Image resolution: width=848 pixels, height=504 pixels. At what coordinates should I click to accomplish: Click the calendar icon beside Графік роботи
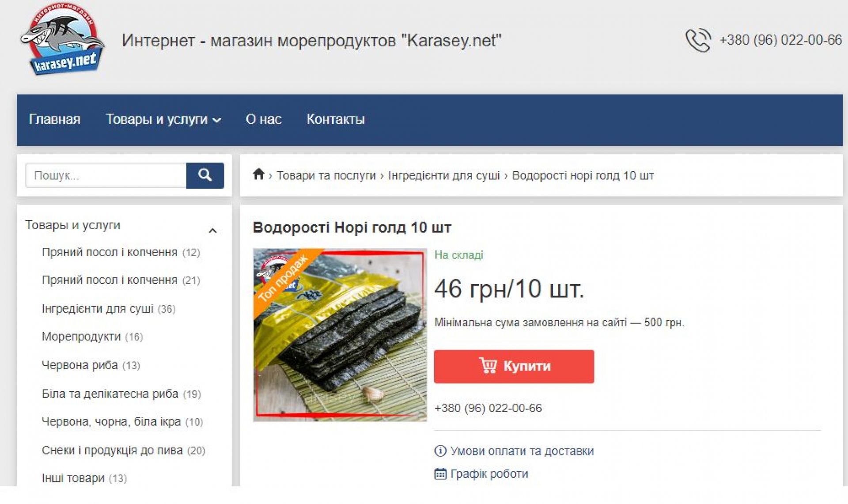click(x=440, y=474)
